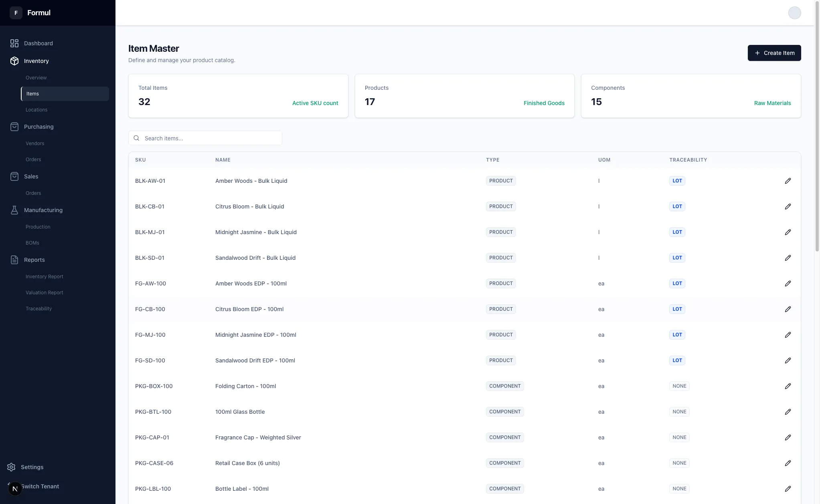This screenshot has width=820, height=504.
Task: Edit the PKG-BTL-100 Glass Bottle item
Action: coord(788,412)
